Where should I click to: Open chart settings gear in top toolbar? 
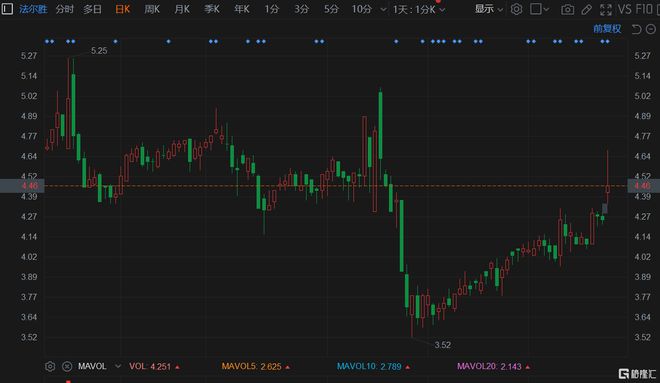point(516,9)
